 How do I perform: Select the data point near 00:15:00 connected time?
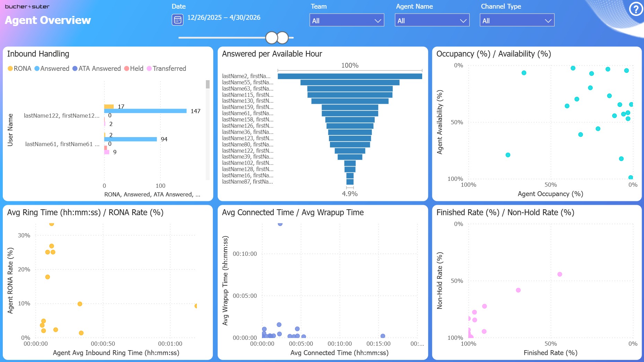[x=383, y=336]
